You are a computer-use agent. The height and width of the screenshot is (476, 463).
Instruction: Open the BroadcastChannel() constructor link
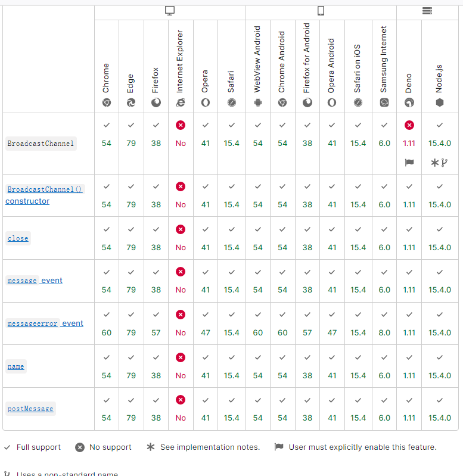click(x=45, y=189)
